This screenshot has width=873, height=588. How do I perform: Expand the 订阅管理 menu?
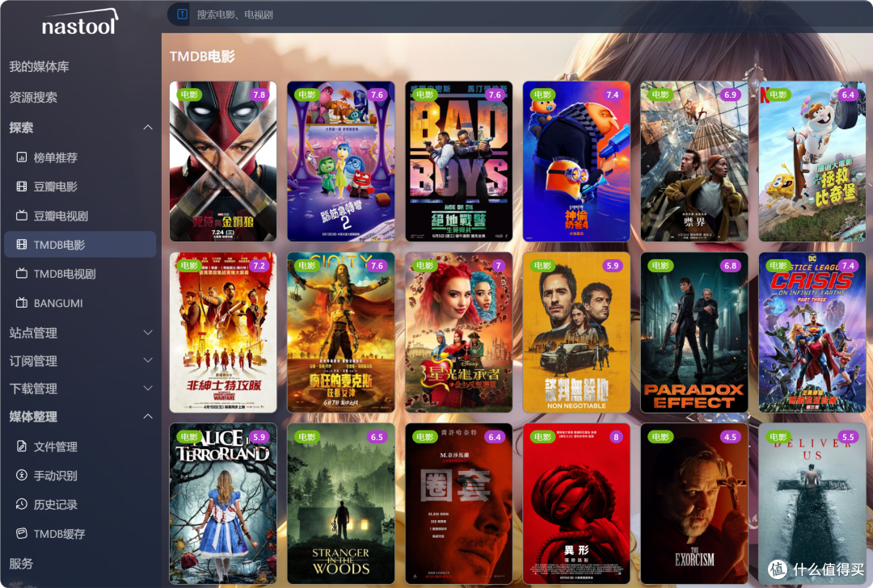click(147, 361)
